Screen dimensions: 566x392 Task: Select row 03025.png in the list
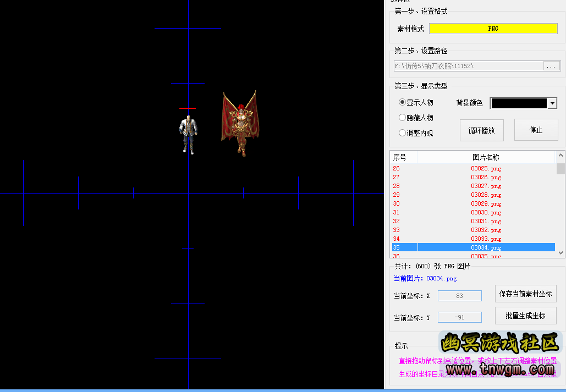[x=473, y=169]
